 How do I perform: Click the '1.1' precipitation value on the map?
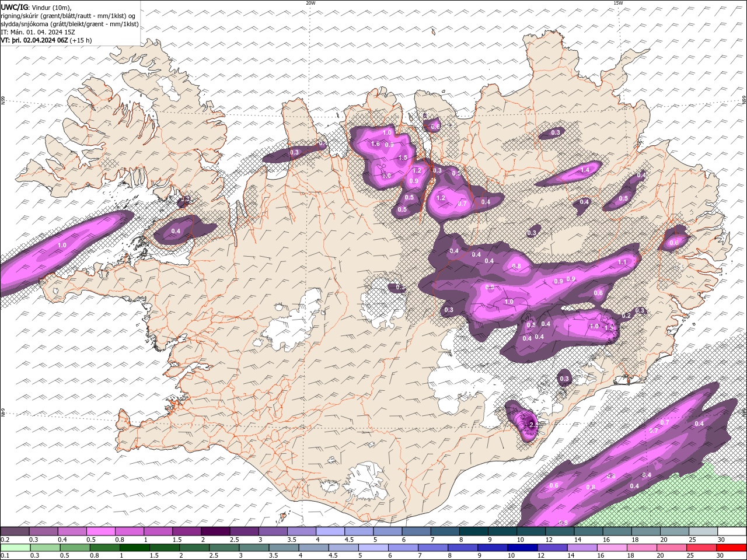[622, 262]
